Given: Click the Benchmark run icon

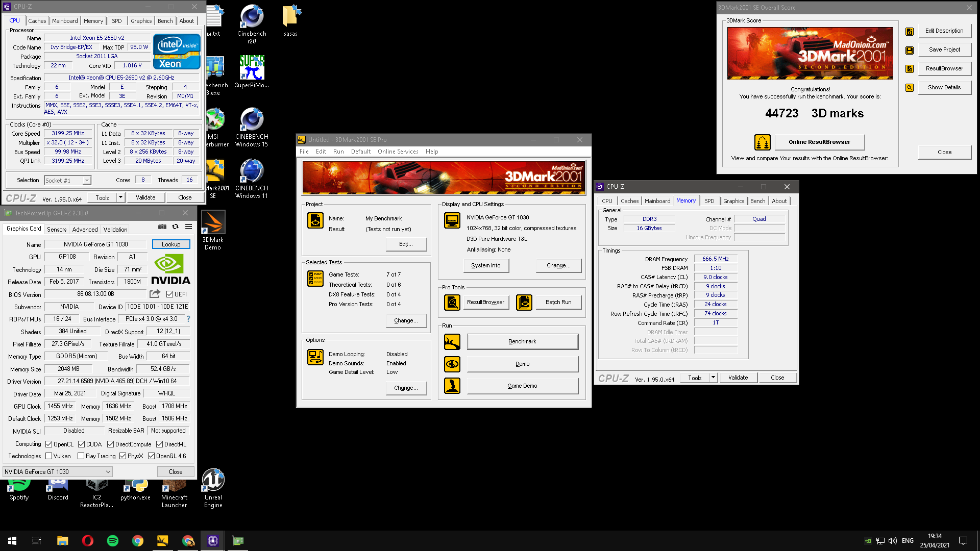Looking at the screenshot, I should pos(452,342).
